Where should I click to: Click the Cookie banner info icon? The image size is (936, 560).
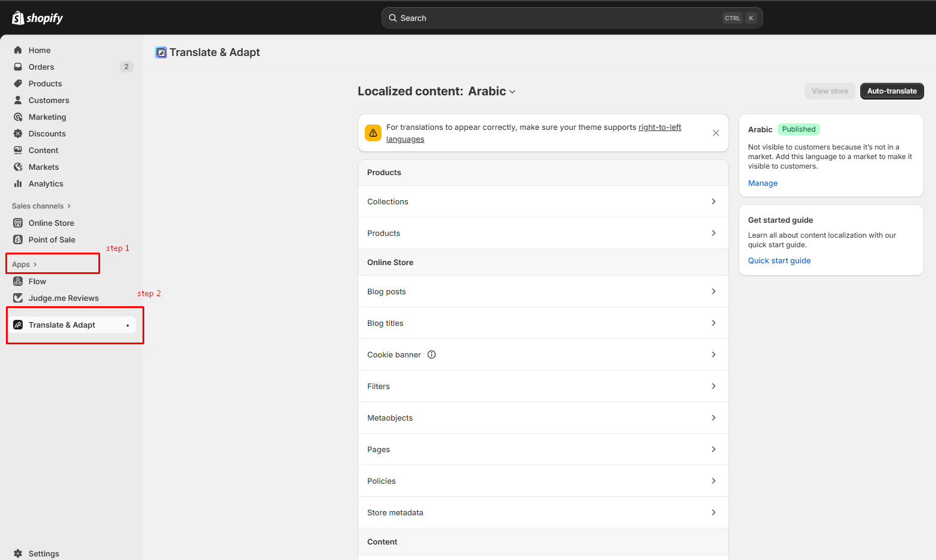(x=432, y=354)
